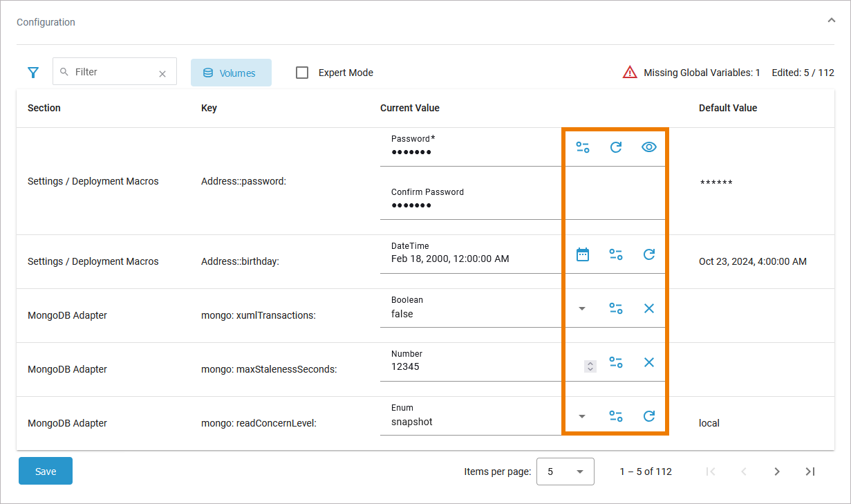851x504 pixels.
Task: Open the Items per page dropdown
Action: (x=565, y=472)
